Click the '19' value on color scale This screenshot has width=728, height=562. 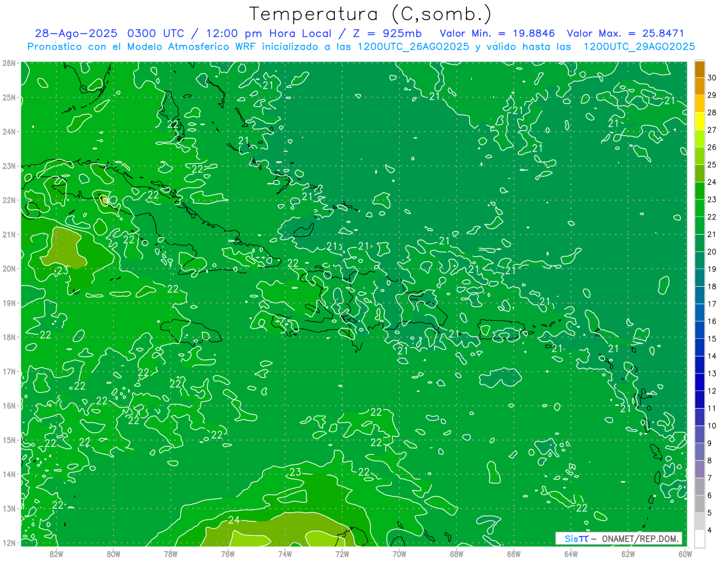coord(712,269)
